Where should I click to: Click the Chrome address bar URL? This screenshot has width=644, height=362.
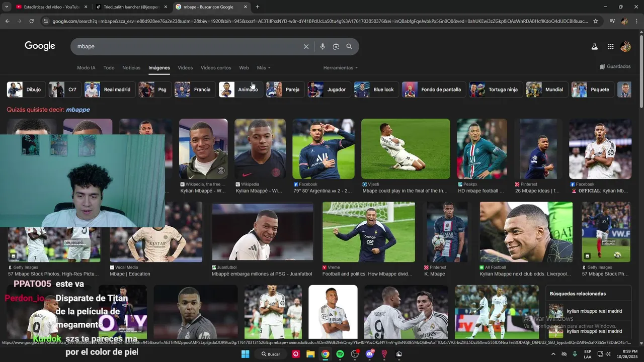(x=319, y=21)
